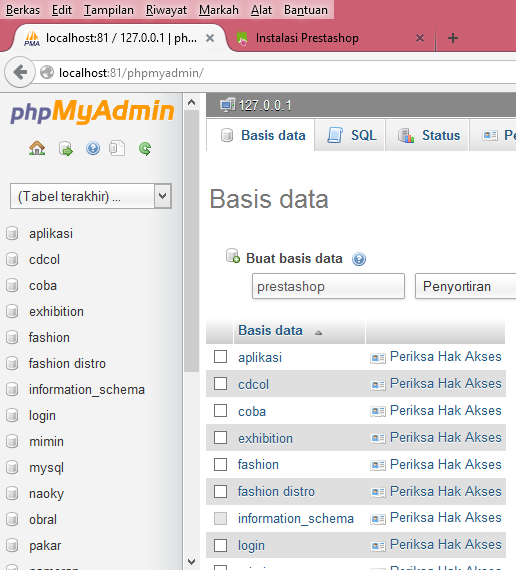Open Periksa Hak Akses for coba
Screen dimensions: 516x570
445,410
